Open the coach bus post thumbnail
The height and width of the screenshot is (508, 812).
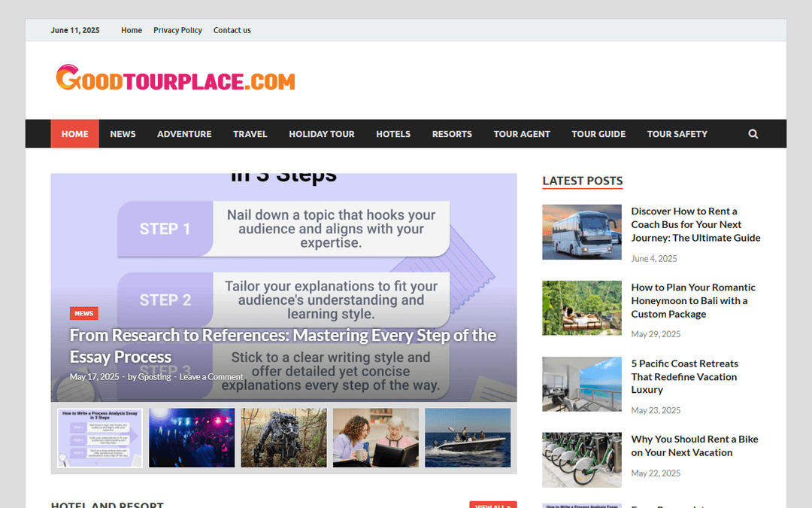(582, 232)
